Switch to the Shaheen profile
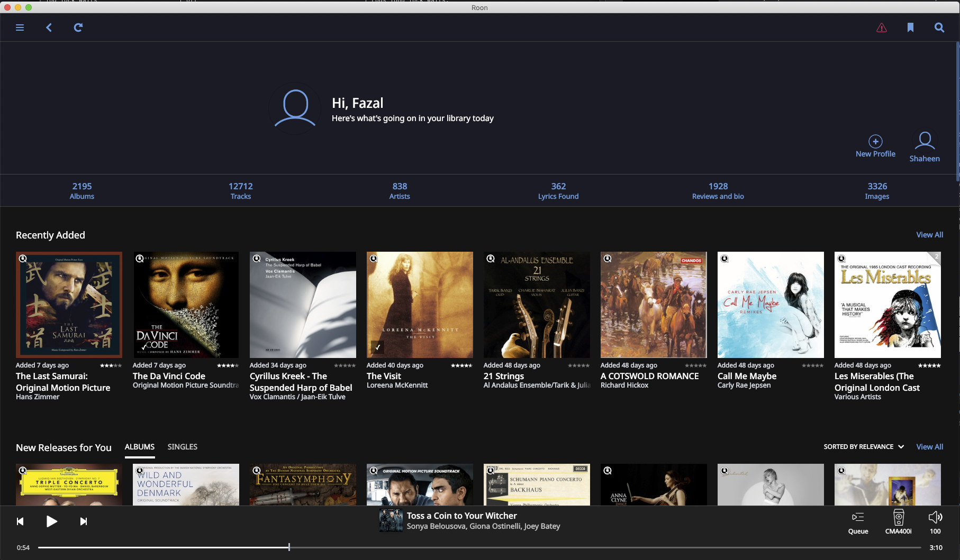960x560 pixels. pyautogui.click(x=925, y=146)
